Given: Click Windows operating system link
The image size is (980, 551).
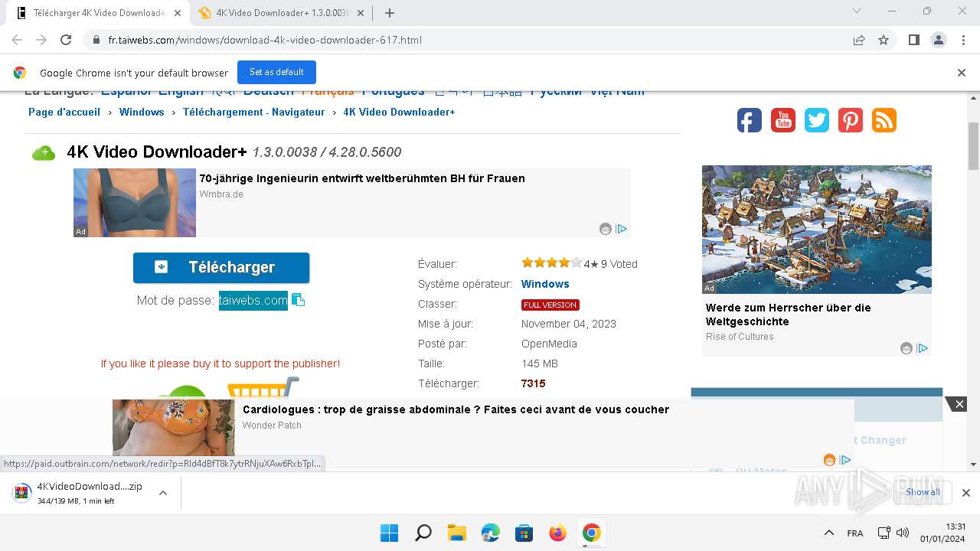Looking at the screenshot, I should coord(545,284).
